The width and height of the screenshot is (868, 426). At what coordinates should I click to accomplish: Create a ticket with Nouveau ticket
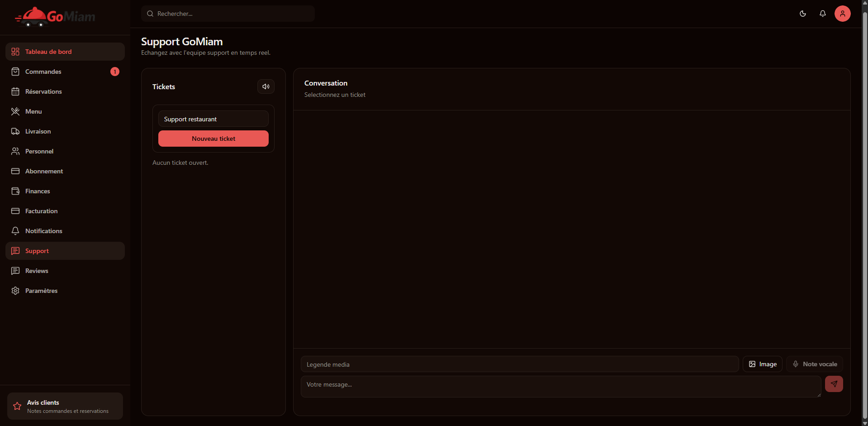pos(213,139)
